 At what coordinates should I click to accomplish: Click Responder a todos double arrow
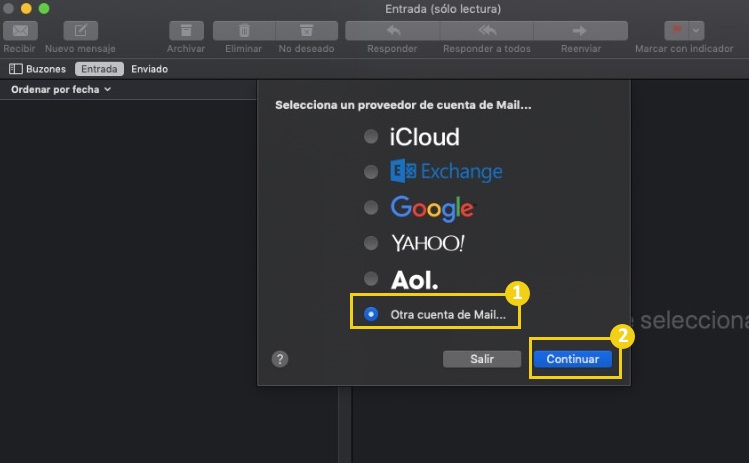click(487, 31)
